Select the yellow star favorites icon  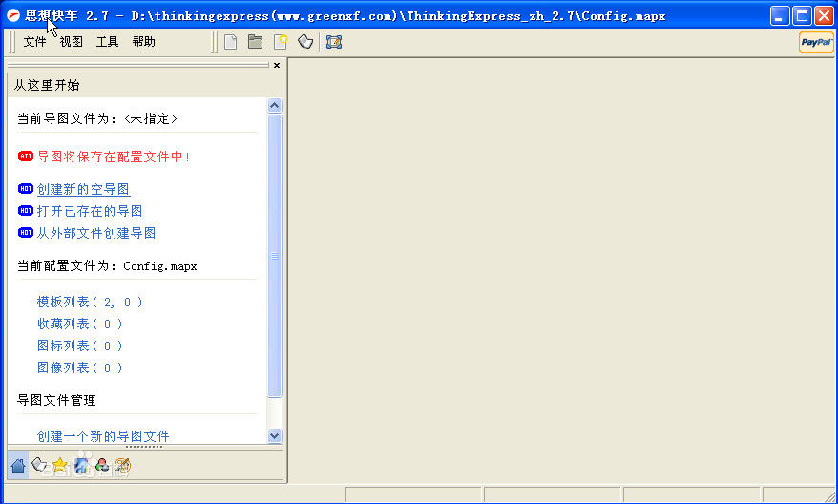[60, 466]
